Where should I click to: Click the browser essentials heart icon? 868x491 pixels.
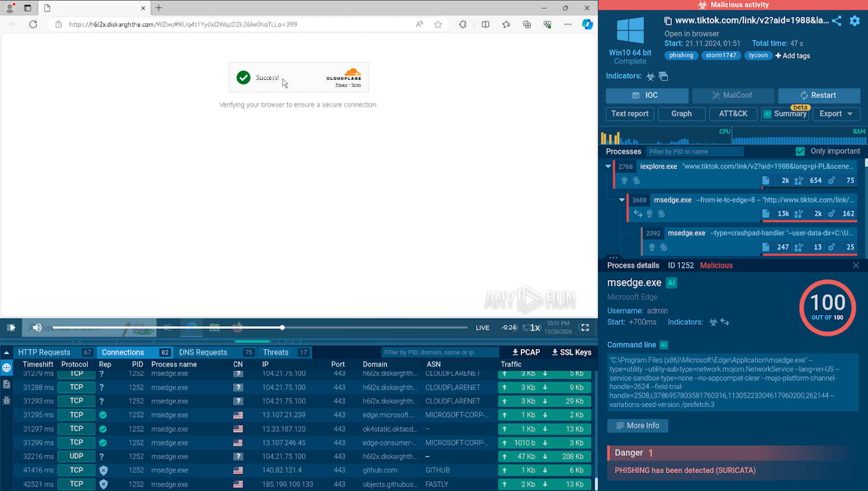pyautogui.click(x=547, y=24)
